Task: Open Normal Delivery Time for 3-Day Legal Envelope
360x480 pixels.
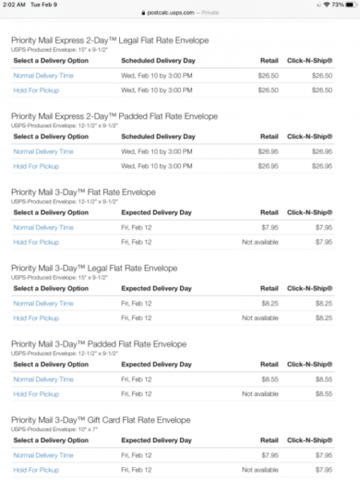Action: click(43, 304)
